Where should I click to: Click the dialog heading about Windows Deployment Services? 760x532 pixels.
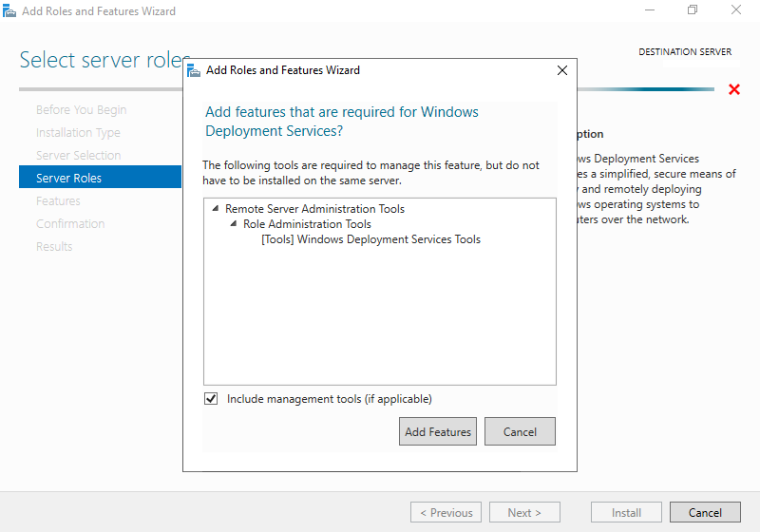(342, 122)
